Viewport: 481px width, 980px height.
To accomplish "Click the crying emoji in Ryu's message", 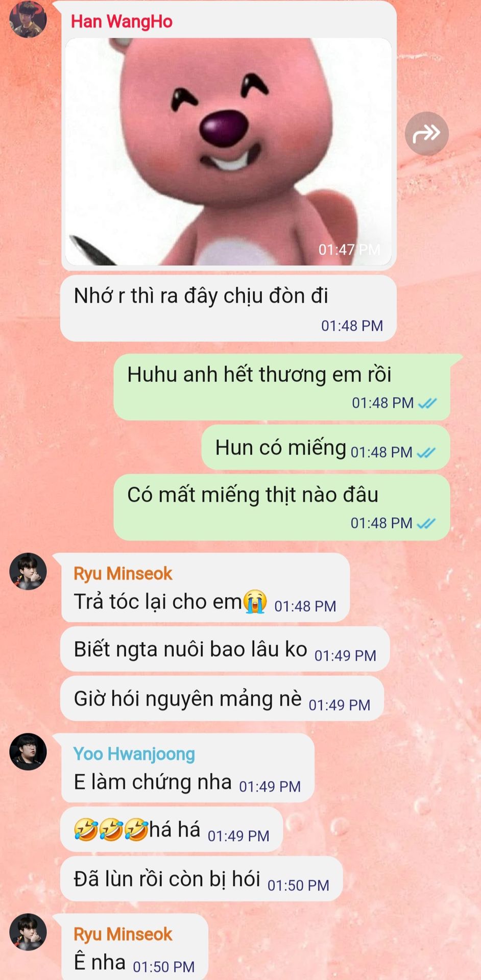I will pos(255,601).
